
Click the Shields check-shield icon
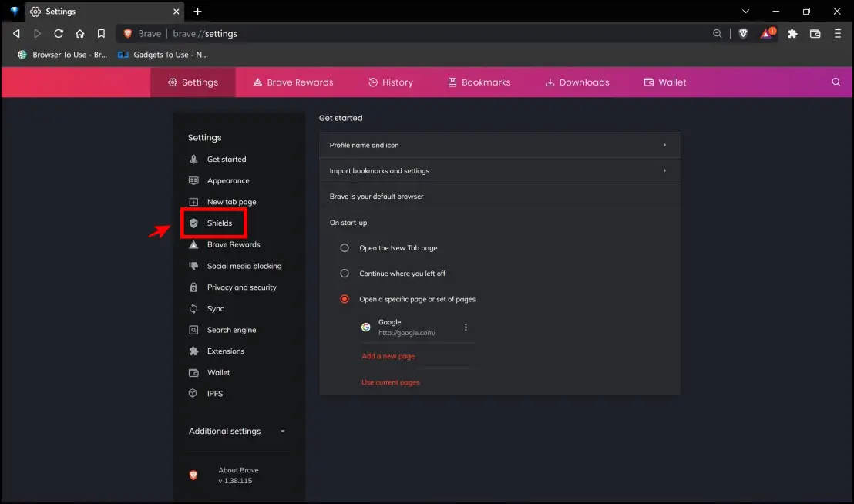click(193, 223)
